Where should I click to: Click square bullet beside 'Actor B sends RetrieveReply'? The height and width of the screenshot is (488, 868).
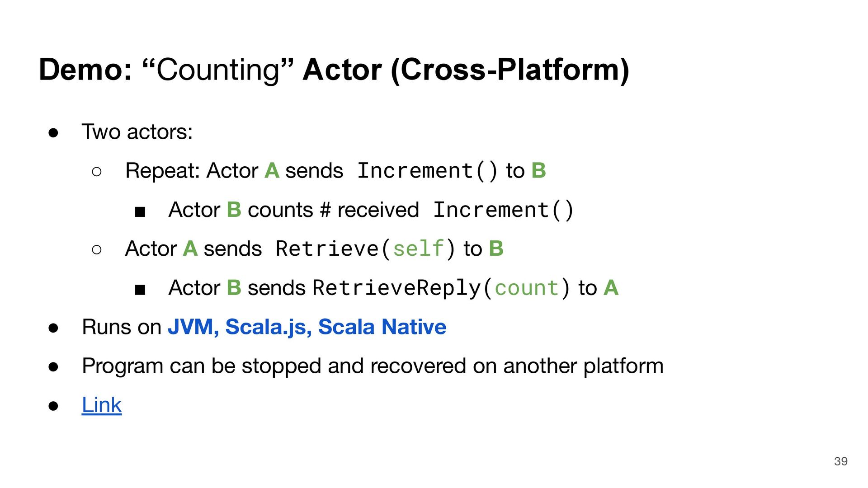click(x=140, y=290)
